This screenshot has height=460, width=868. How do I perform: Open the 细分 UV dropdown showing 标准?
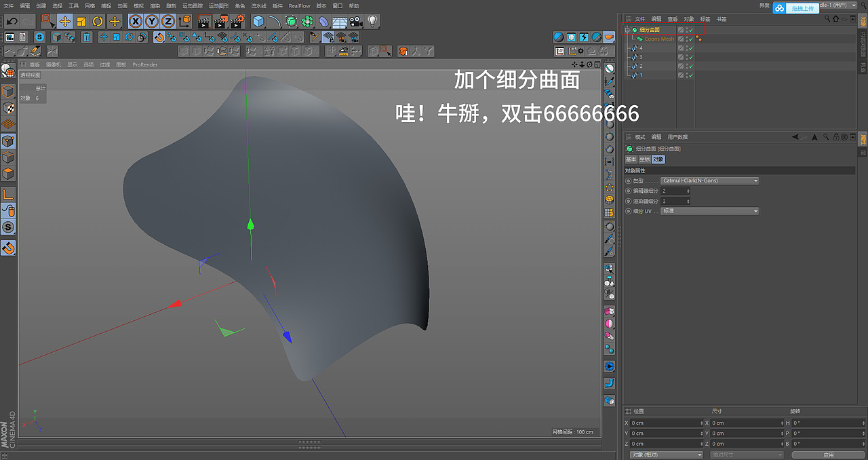click(x=709, y=211)
